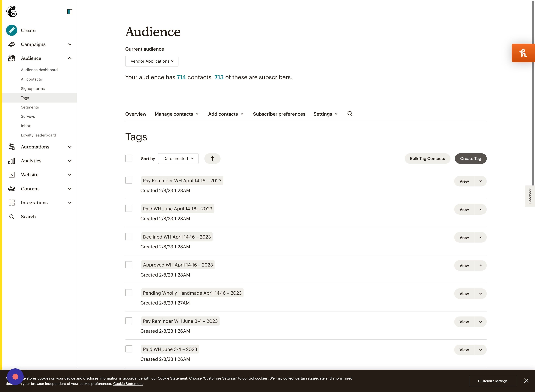Open the Cookie Statement link
The image size is (535, 392).
pyautogui.click(x=128, y=383)
